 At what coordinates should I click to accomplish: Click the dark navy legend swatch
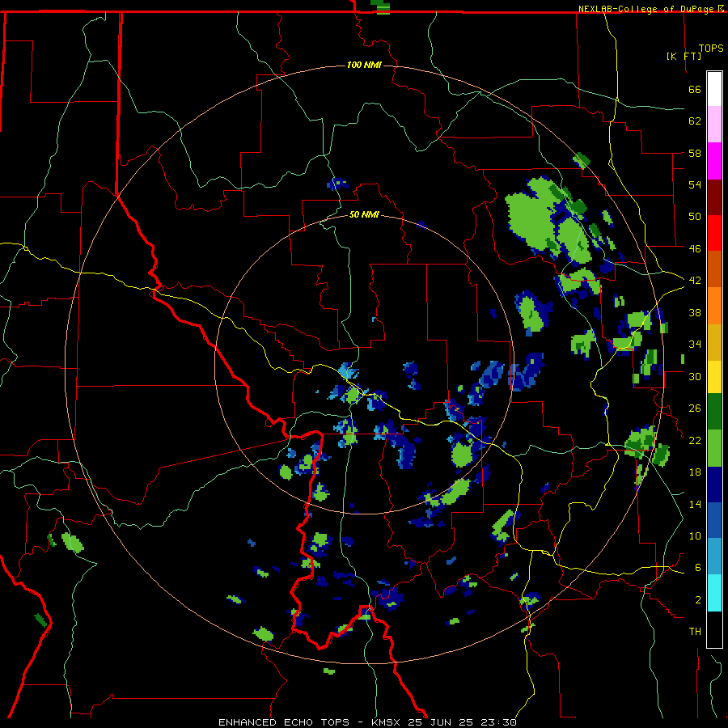click(714, 485)
